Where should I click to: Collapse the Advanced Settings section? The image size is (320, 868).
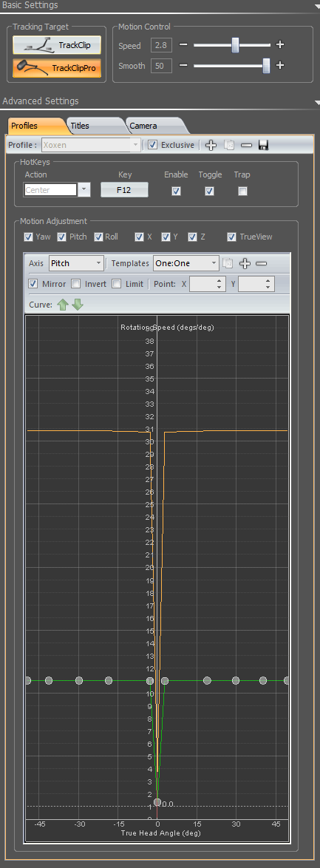pyautogui.click(x=317, y=103)
